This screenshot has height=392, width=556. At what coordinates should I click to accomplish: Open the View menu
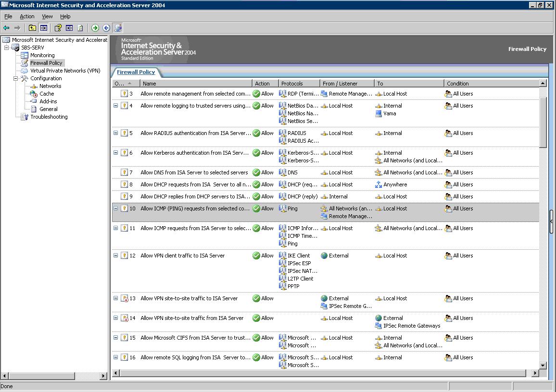click(x=47, y=16)
